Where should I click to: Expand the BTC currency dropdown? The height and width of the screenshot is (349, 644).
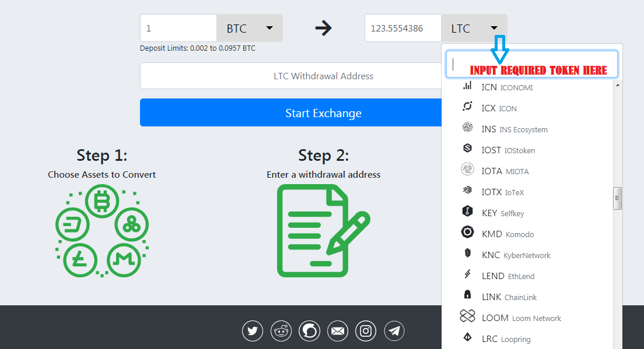click(250, 28)
